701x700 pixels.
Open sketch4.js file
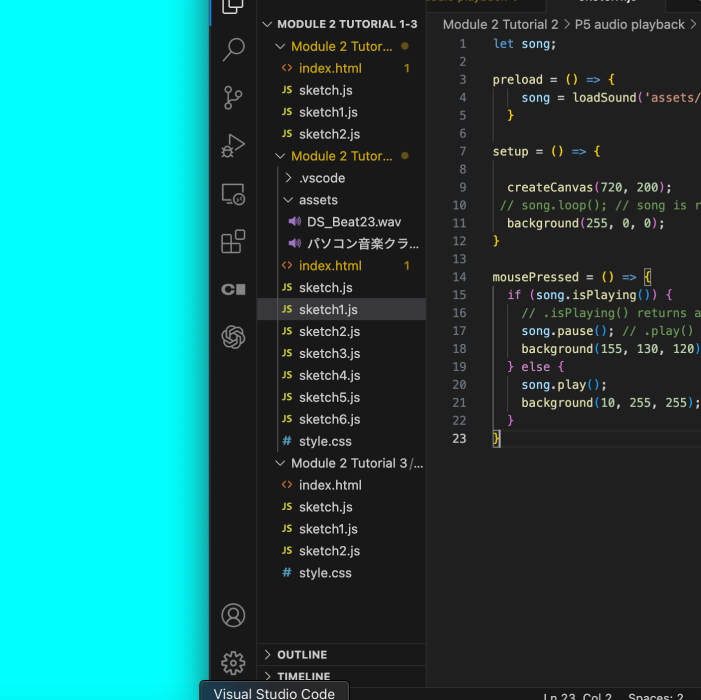point(341,375)
